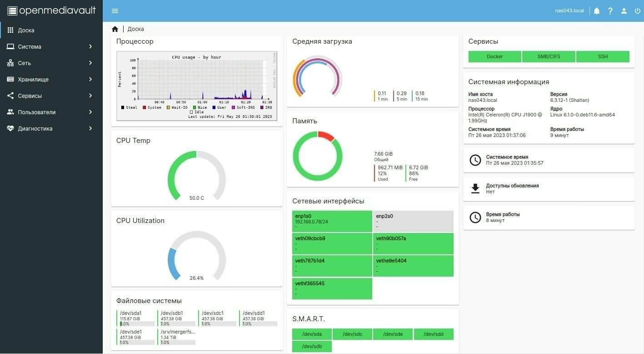Open the Хранилище menu label
The width and height of the screenshot is (644, 354).
pyautogui.click(x=33, y=80)
